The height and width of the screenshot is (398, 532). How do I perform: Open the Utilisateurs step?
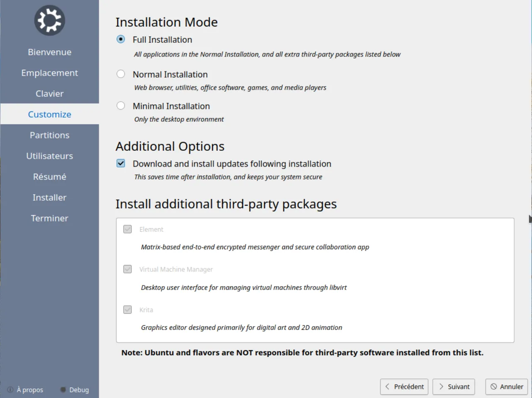(x=49, y=156)
